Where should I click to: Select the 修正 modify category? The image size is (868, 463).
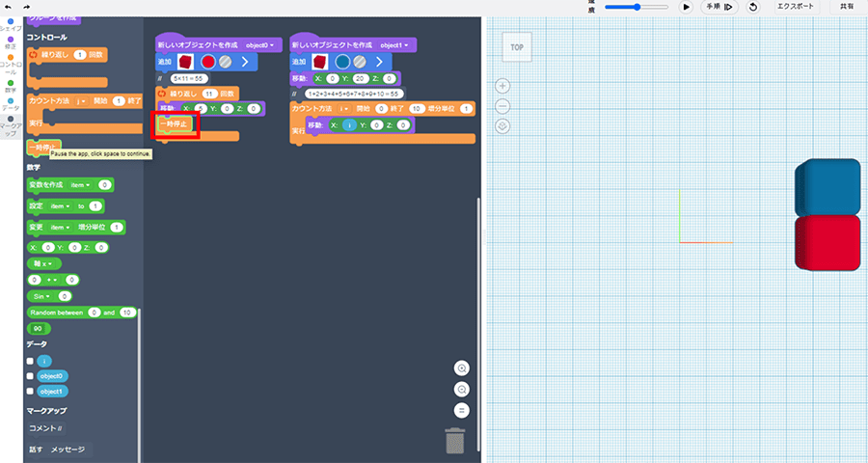(11, 42)
